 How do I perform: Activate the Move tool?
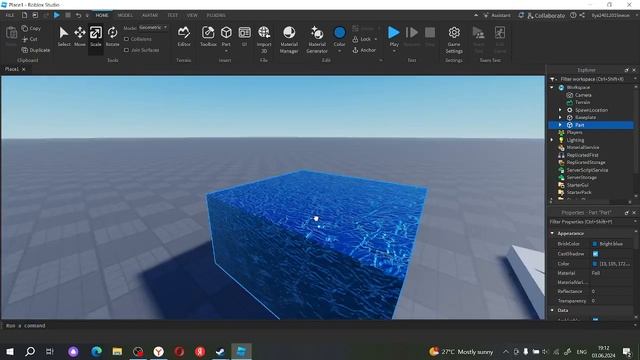[x=80, y=36]
